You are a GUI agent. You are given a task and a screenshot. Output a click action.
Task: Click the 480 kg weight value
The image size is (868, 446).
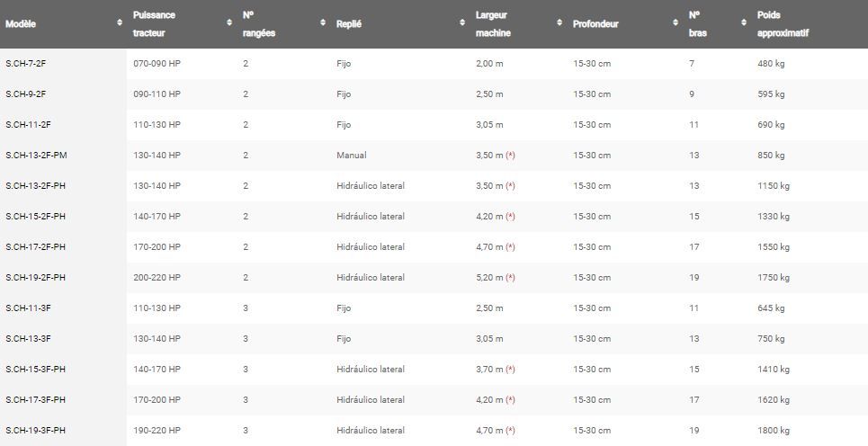click(x=771, y=64)
